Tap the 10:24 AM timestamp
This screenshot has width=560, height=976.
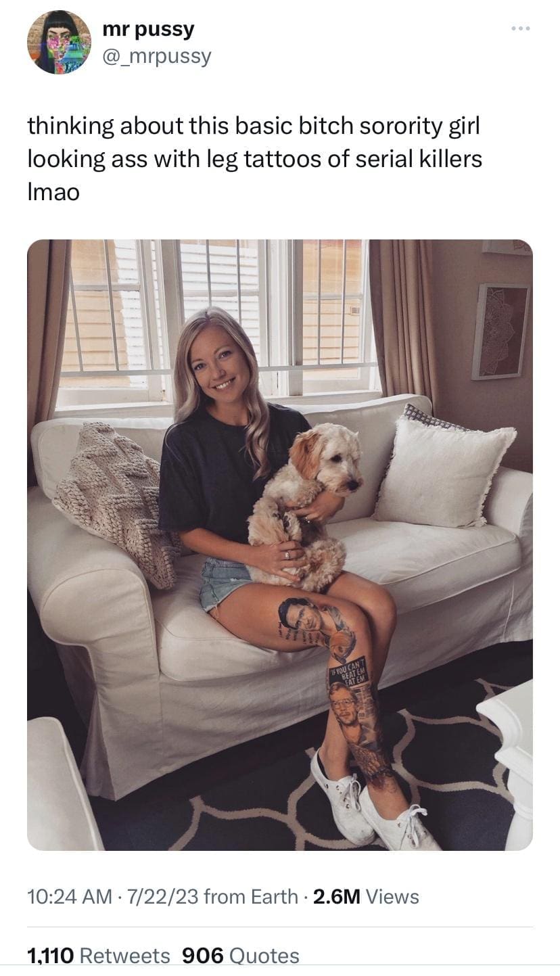[69, 897]
